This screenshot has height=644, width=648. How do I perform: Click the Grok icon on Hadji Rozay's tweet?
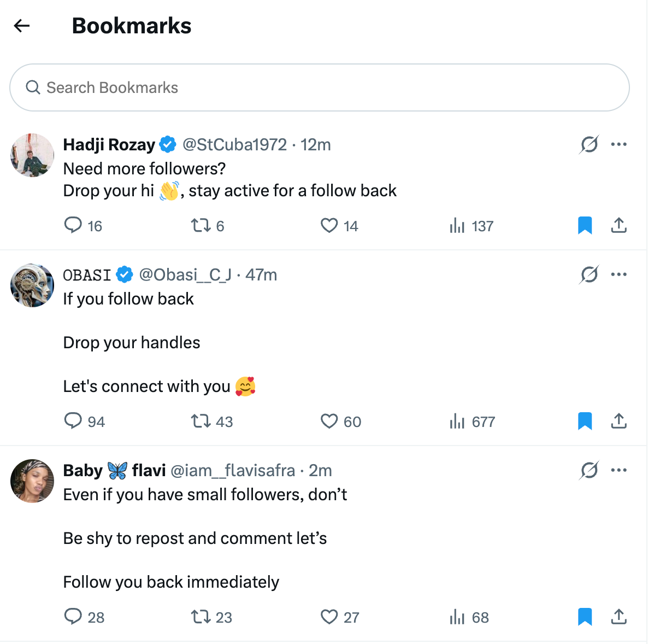pos(588,144)
